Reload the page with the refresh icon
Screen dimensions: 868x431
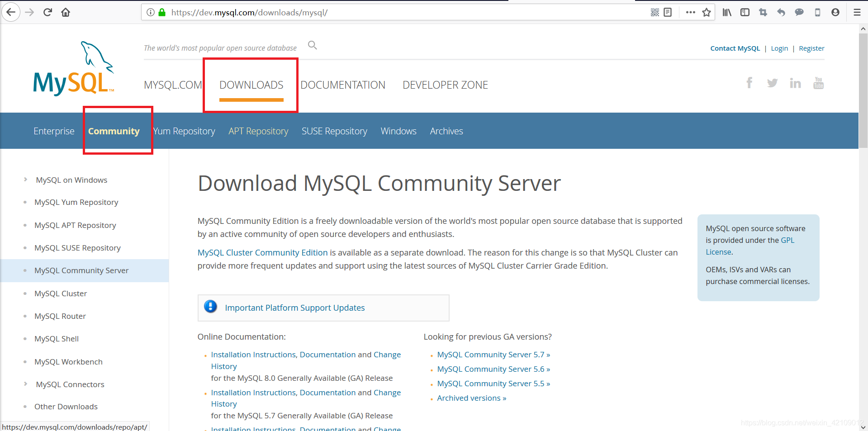pyautogui.click(x=47, y=12)
